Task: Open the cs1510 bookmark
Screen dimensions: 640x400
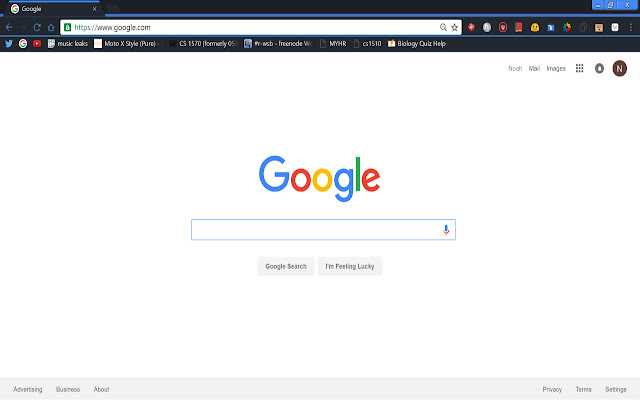Action: click(367, 43)
